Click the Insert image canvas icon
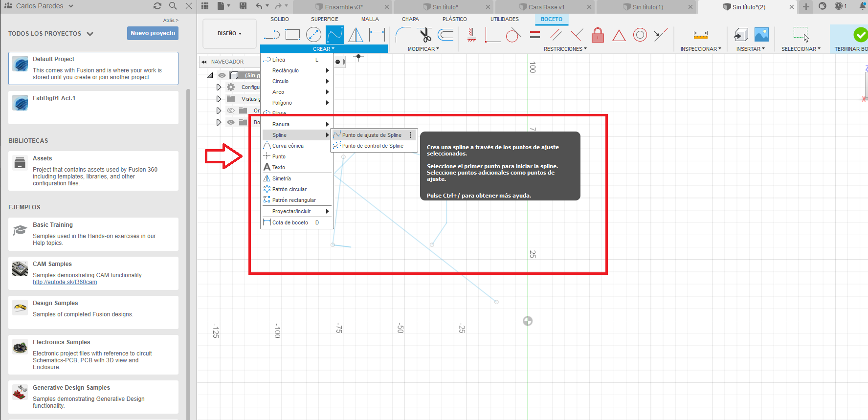 [x=761, y=35]
